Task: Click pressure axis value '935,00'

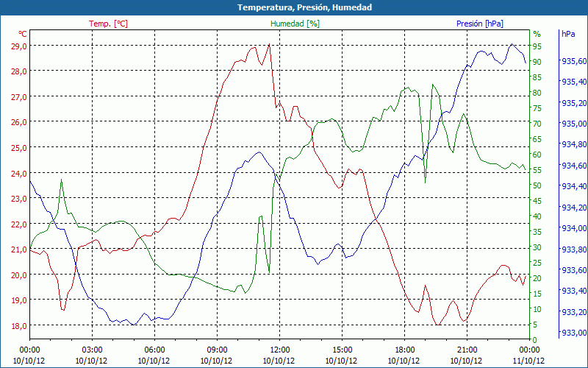Action: [575, 124]
